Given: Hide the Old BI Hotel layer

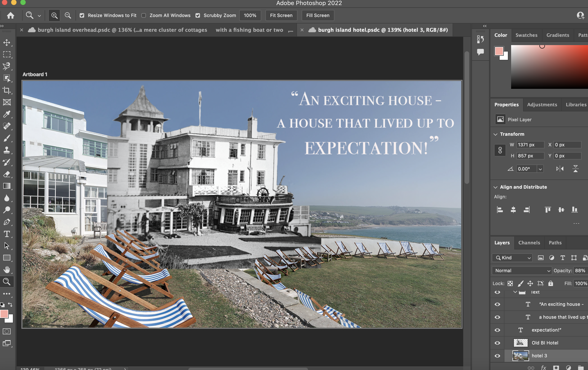Looking at the screenshot, I should (x=498, y=343).
